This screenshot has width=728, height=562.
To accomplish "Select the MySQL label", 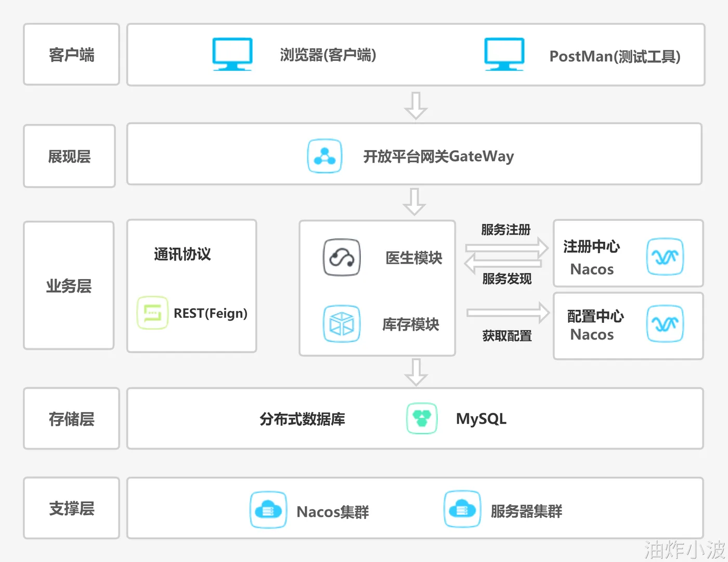I will tap(481, 419).
